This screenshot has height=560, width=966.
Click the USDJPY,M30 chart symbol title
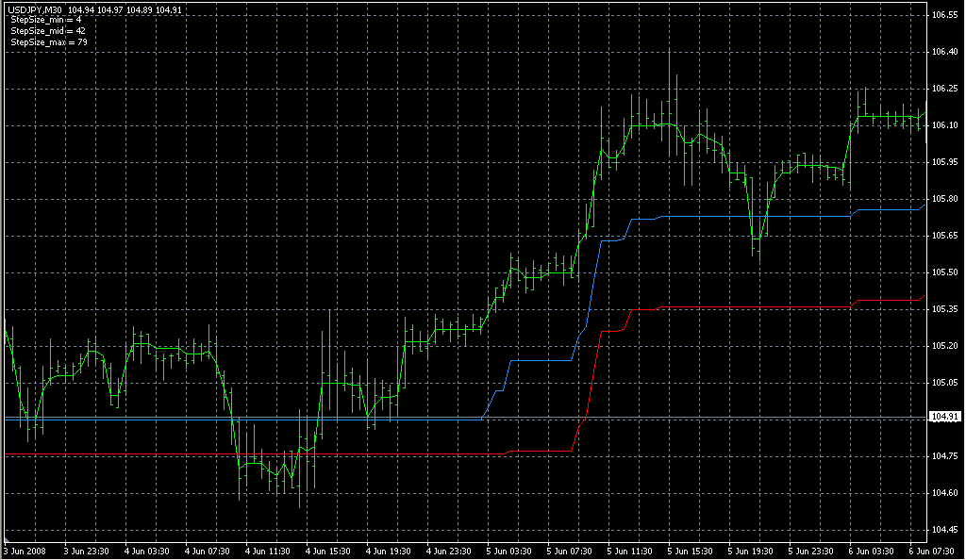pos(34,11)
